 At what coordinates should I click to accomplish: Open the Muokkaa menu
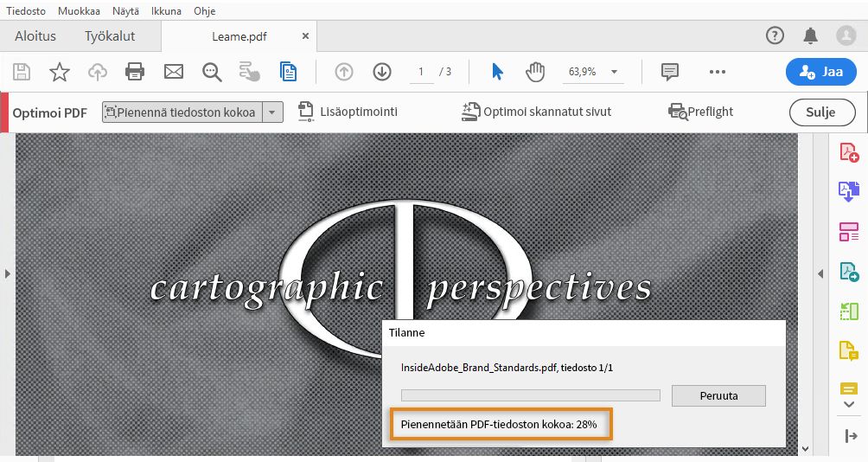[79, 11]
